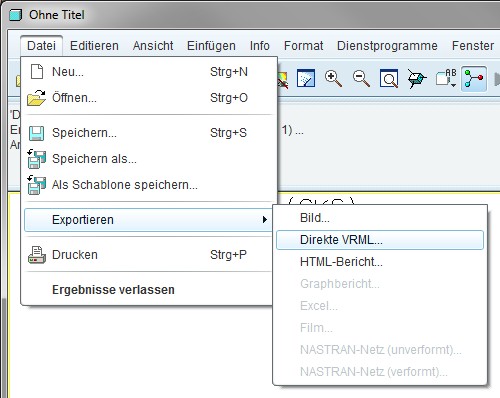Choose Bild... in Exportieren submenu
Viewport: 500px width, 398px height.
(x=380, y=218)
